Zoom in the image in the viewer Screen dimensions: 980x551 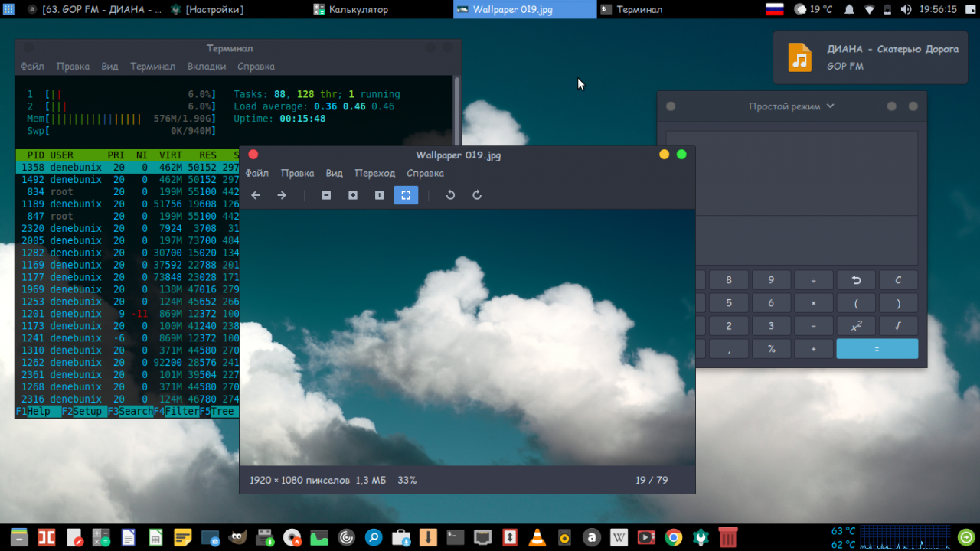click(x=353, y=195)
